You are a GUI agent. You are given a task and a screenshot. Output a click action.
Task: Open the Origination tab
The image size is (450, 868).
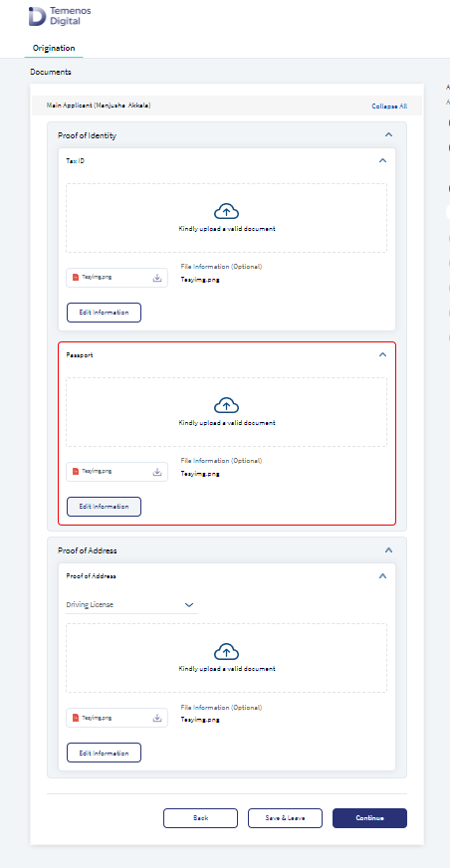coord(54,48)
